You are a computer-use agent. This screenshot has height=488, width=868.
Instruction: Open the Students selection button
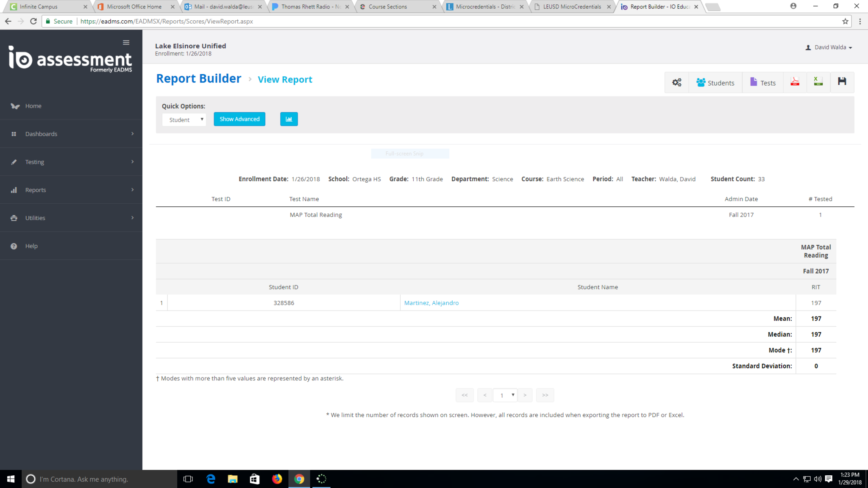715,83
